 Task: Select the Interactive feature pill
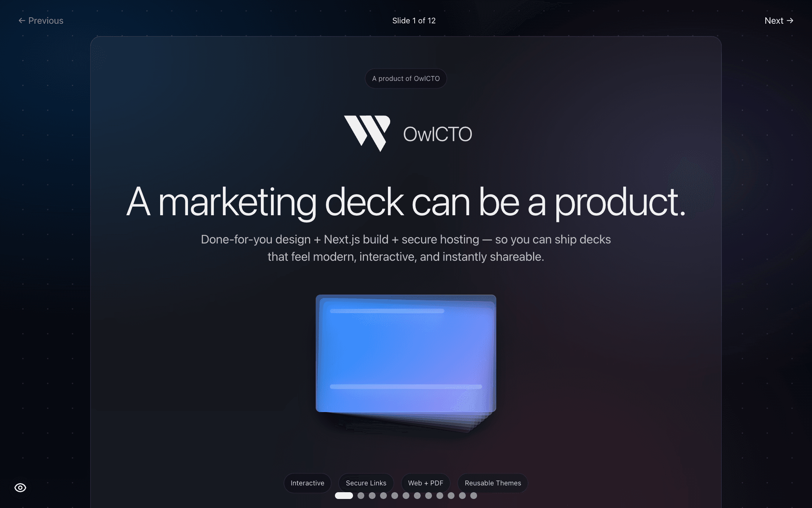pyautogui.click(x=307, y=483)
